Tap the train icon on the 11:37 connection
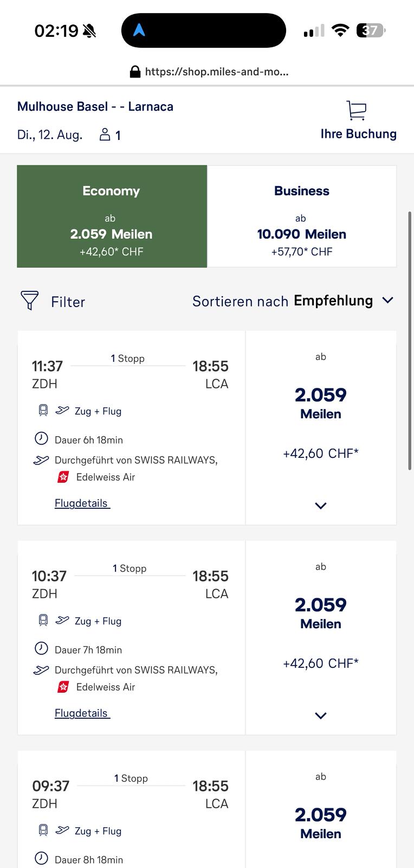 point(43,411)
